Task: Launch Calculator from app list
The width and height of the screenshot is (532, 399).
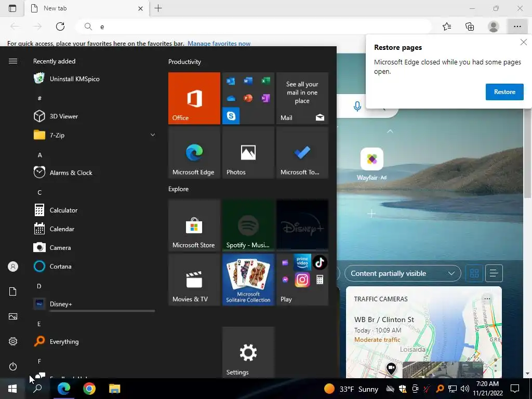Action: point(94,210)
